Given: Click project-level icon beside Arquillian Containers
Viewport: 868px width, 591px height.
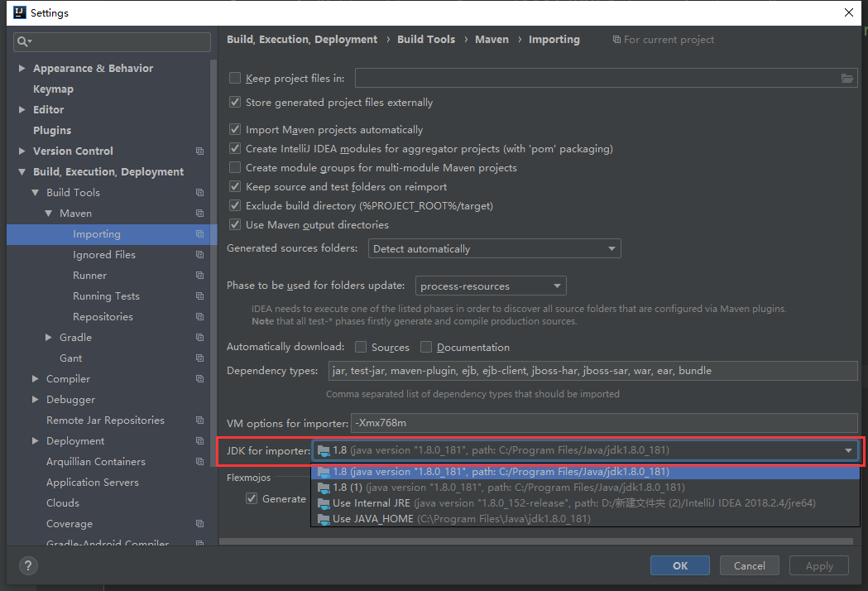Looking at the screenshot, I should (x=200, y=461).
